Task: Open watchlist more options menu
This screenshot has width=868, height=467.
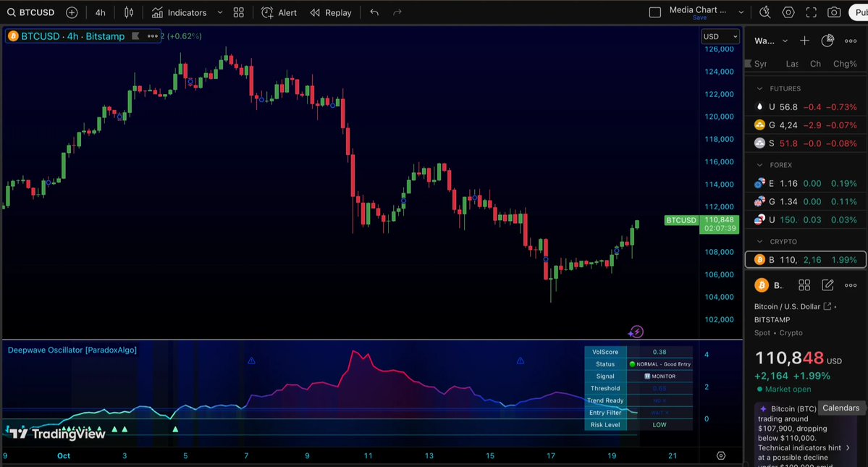Action: click(x=851, y=41)
